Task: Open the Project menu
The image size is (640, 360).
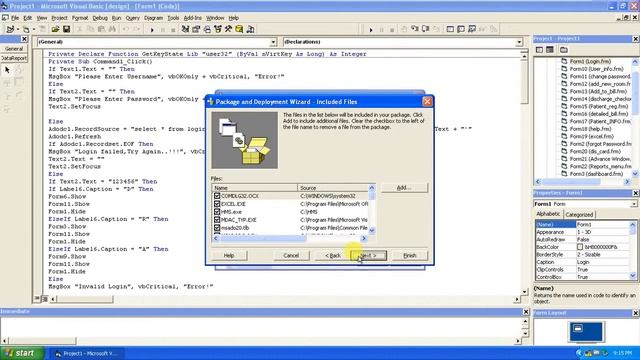Action: coord(59,18)
